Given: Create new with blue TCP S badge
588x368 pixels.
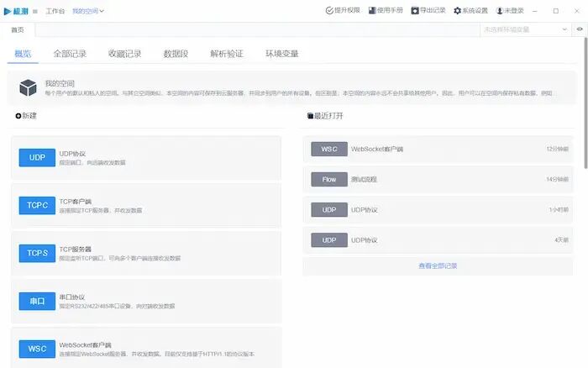Looking at the screenshot, I should pos(37,253).
